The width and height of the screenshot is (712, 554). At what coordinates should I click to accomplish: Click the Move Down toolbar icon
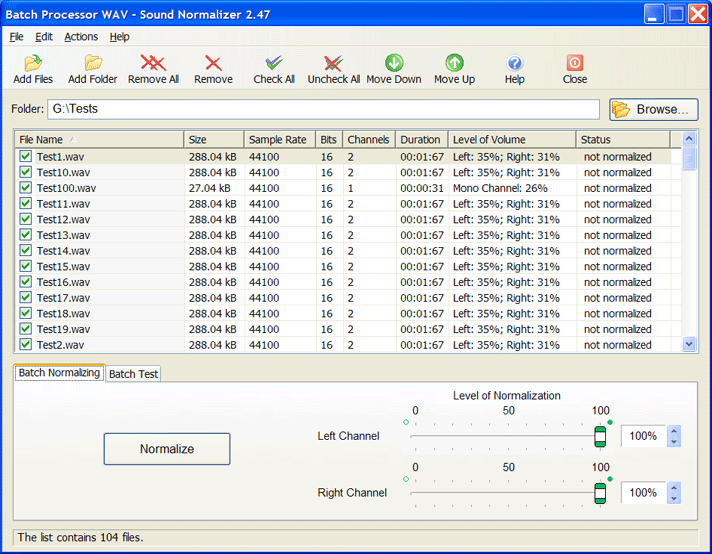394,63
